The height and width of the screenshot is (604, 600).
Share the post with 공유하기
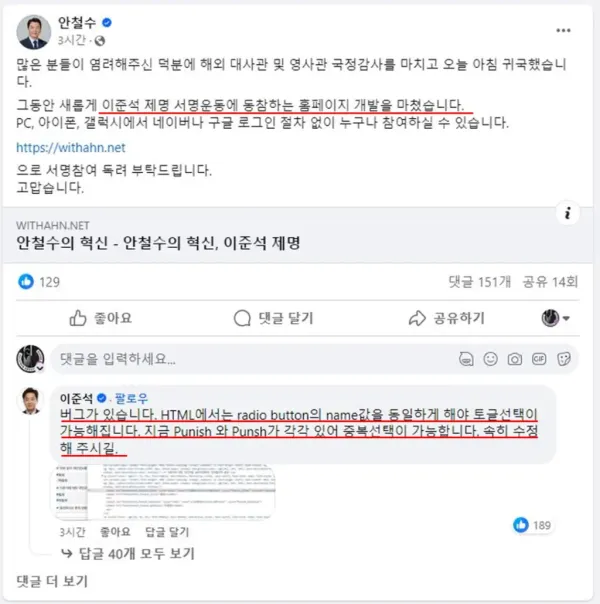446,318
